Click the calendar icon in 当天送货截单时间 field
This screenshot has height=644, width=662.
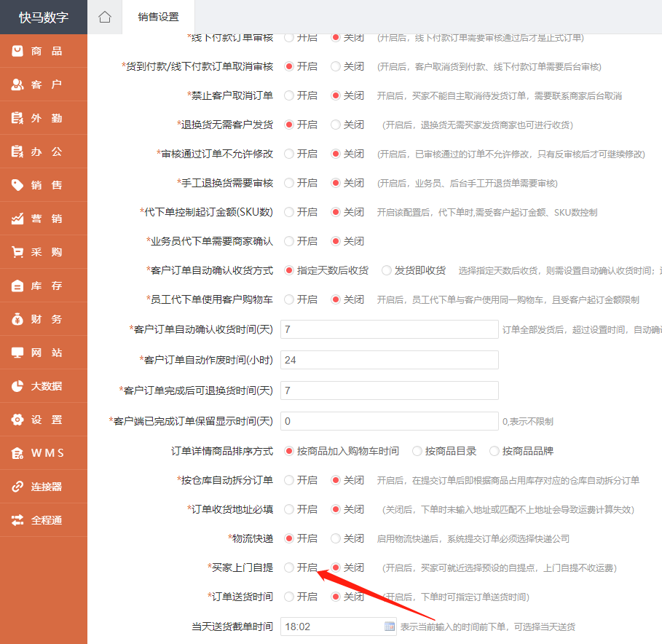(389, 626)
